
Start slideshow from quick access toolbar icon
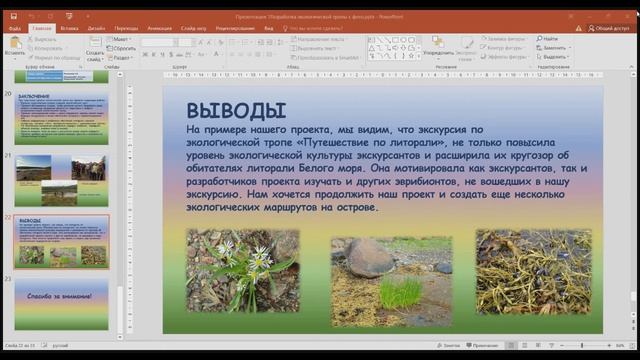point(69,16)
